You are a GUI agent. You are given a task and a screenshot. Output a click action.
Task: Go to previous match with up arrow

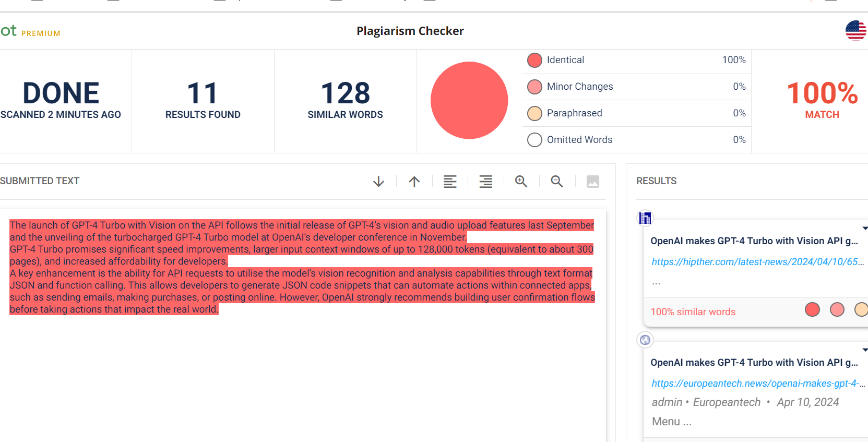click(414, 182)
